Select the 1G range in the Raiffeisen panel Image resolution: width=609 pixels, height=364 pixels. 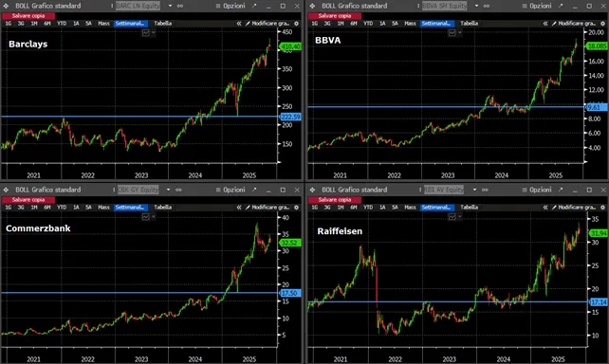click(315, 208)
